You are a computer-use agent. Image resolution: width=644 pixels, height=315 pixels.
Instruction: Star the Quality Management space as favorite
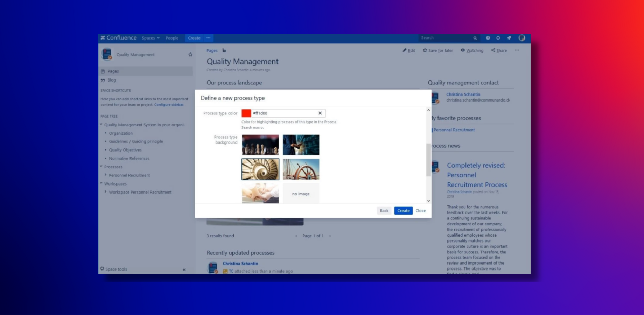[x=190, y=55]
